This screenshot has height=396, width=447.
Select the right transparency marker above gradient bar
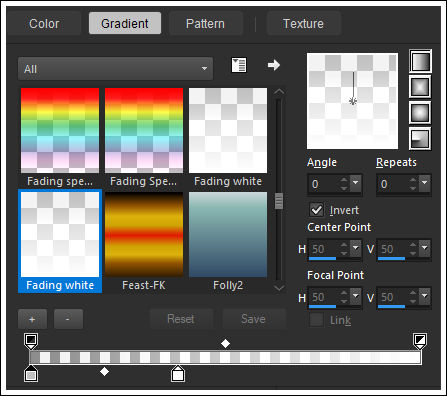click(420, 341)
